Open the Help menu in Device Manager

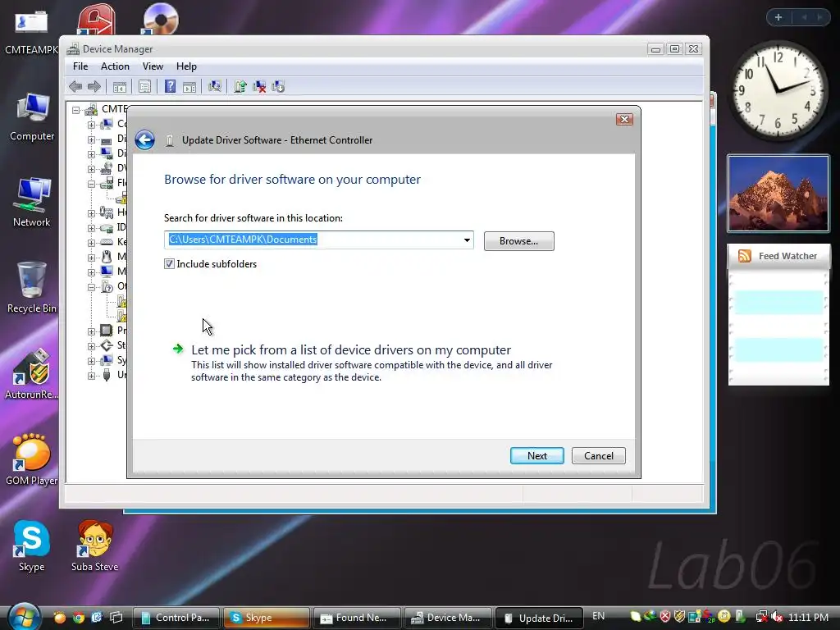186,66
